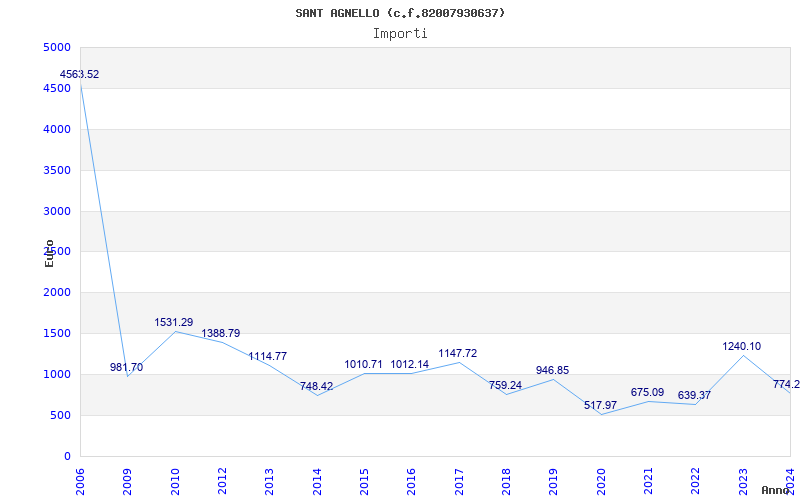Click the 1240.10 data label
Screen dimensions: 800x500
tap(741, 346)
